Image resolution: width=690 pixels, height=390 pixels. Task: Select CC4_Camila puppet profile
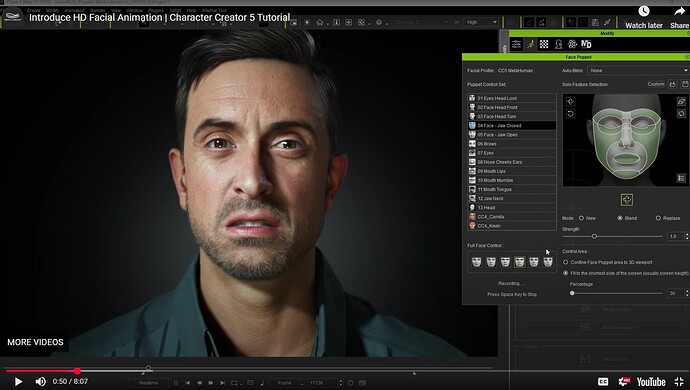pyautogui.click(x=512, y=217)
